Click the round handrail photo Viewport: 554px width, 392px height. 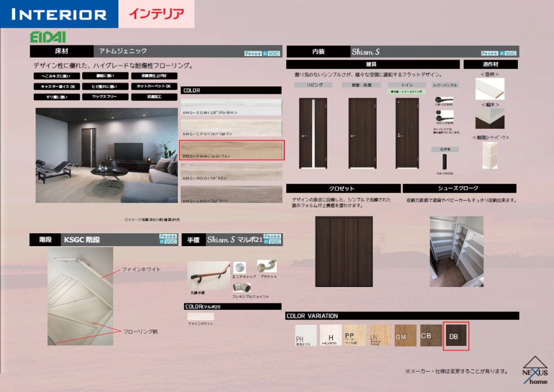[208, 276]
